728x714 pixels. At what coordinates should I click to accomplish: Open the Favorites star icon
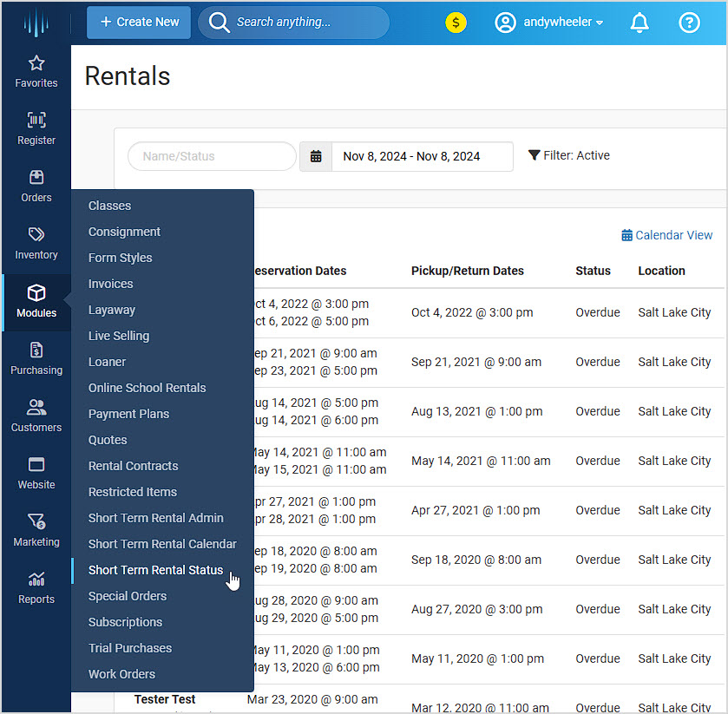(36, 63)
